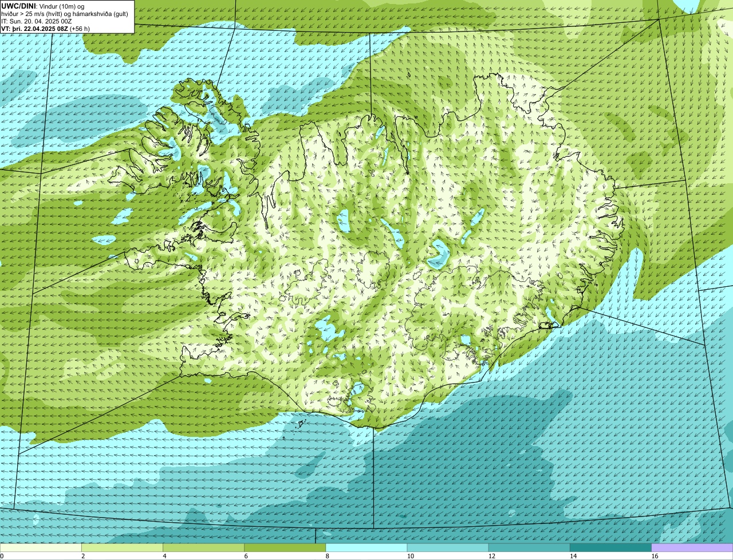Click the 10–12 aqua color bar segment
The width and height of the screenshot is (733, 560).
pyautogui.click(x=448, y=547)
